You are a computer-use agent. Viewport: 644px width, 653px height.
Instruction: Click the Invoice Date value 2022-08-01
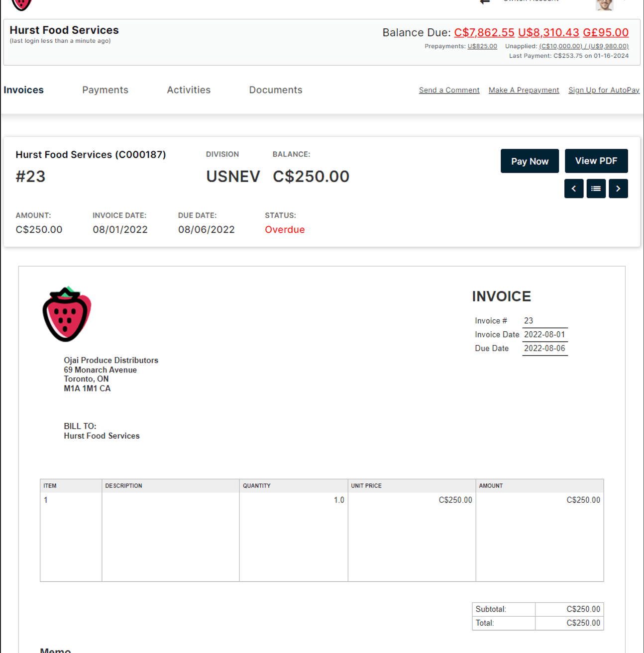pos(544,335)
